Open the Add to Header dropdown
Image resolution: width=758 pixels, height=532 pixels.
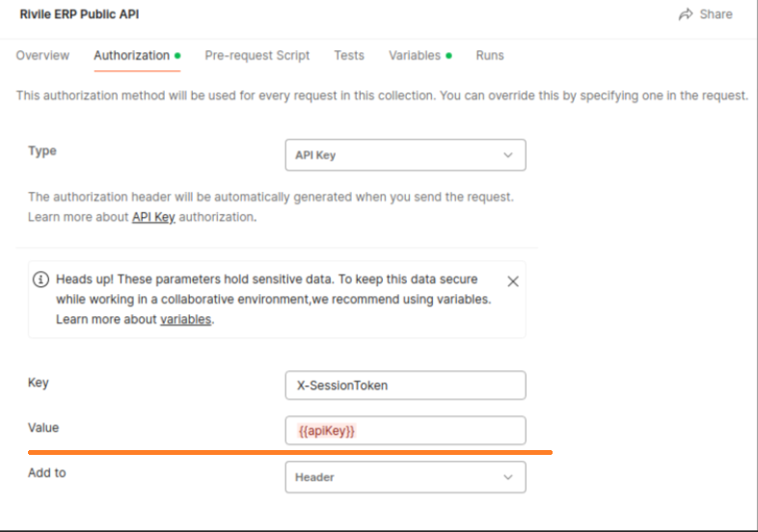click(405, 477)
